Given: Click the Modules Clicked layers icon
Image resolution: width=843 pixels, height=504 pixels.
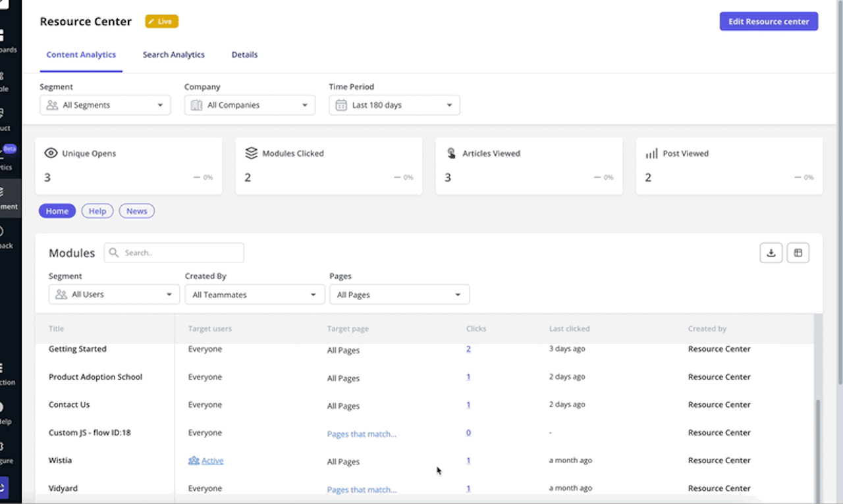Looking at the screenshot, I should pyautogui.click(x=251, y=153).
